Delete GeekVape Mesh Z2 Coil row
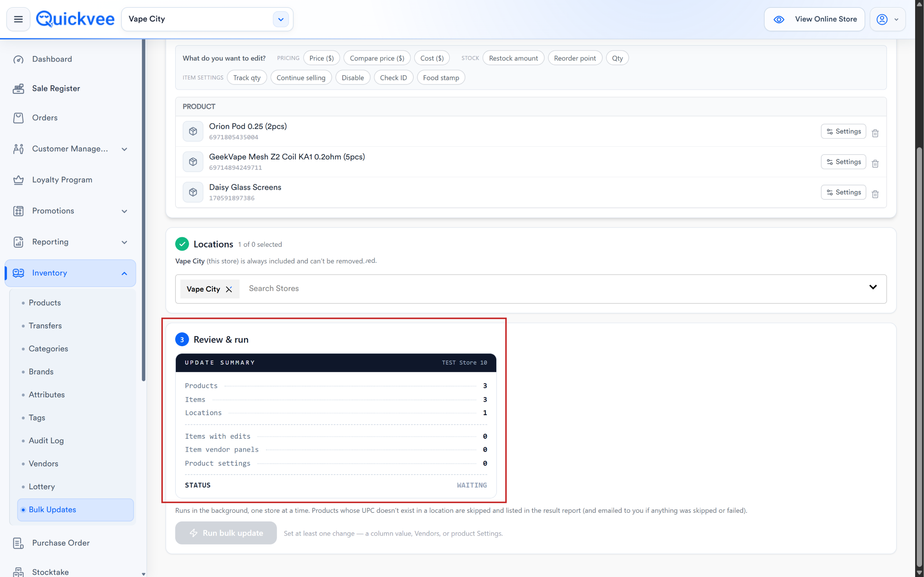 click(875, 163)
